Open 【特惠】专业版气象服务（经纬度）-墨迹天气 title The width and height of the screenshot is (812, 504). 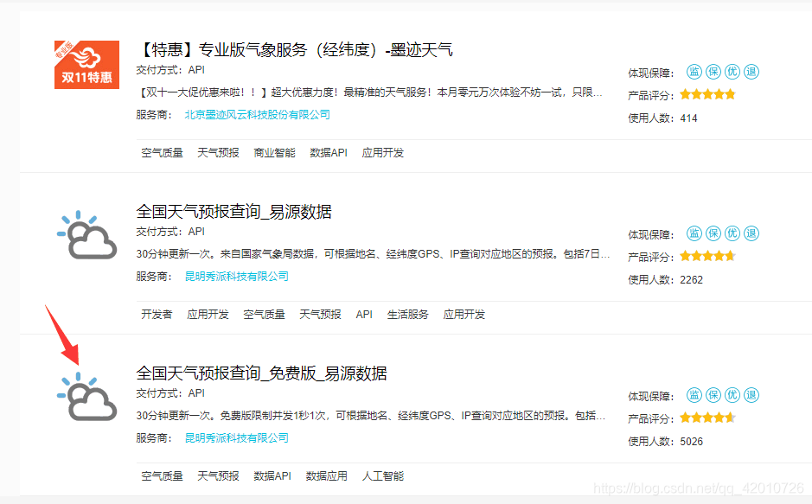tap(294, 49)
